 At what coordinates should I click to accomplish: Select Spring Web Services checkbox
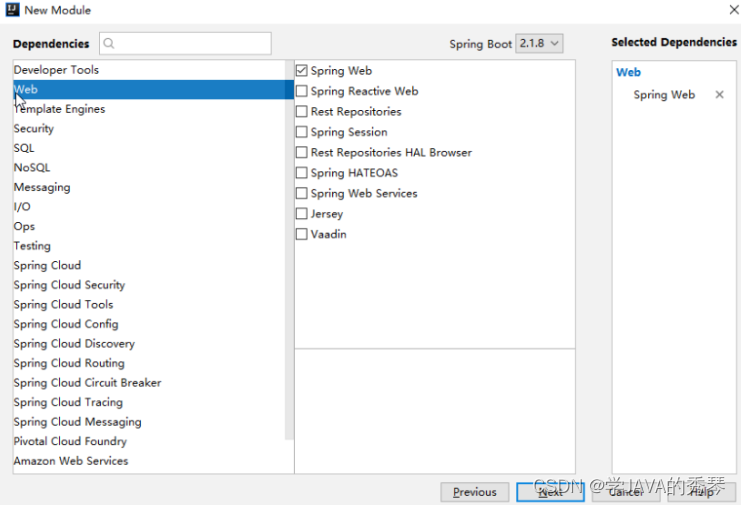[x=302, y=193]
